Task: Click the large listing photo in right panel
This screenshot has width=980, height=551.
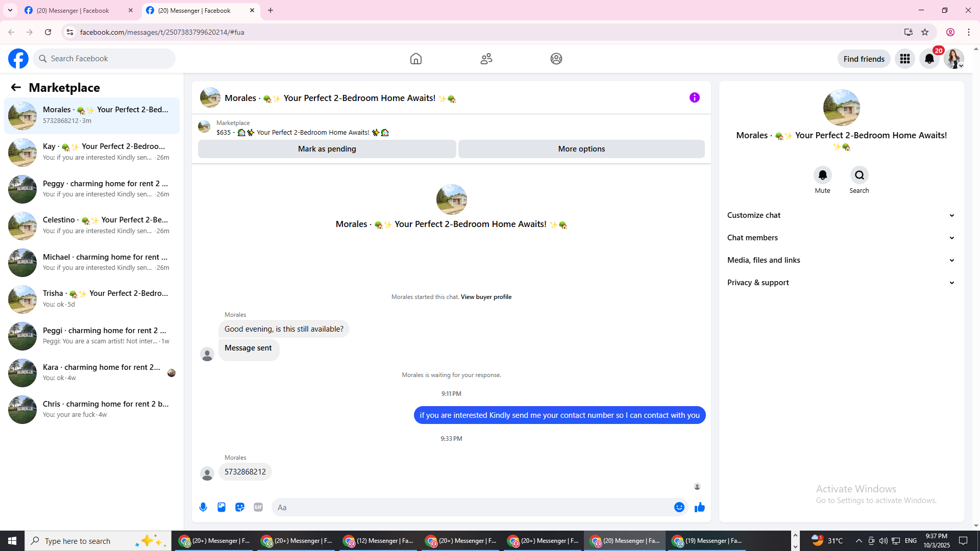Action: [x=842, y=108]
